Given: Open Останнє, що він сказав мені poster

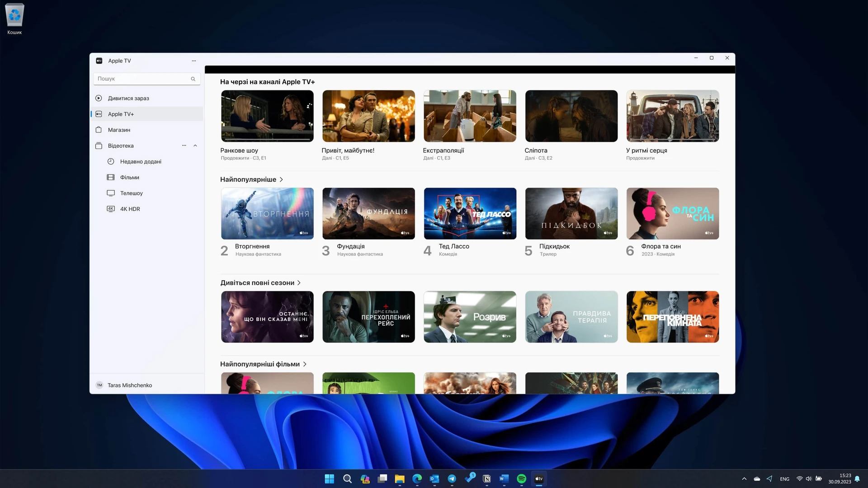Looking at the screenshot, I should 267,317.
